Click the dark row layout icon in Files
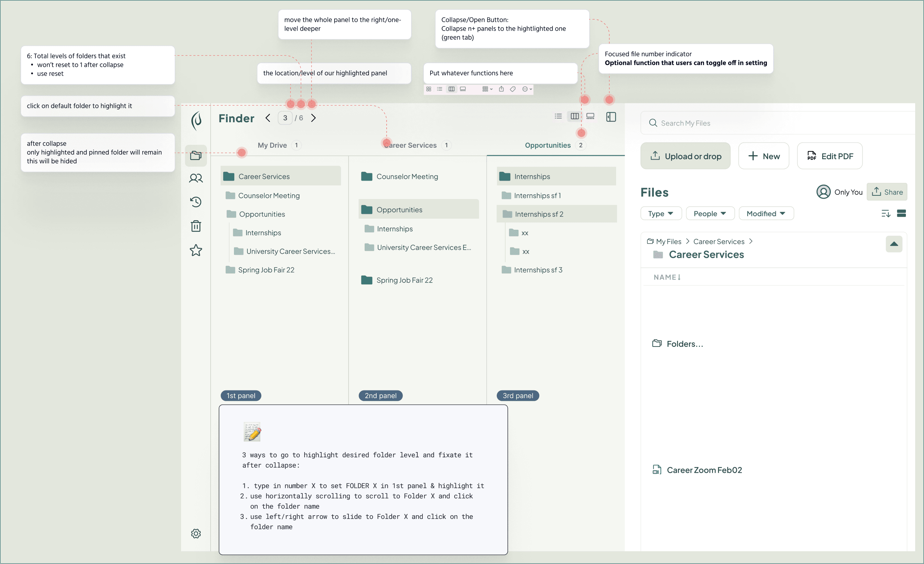 (901, 213)
